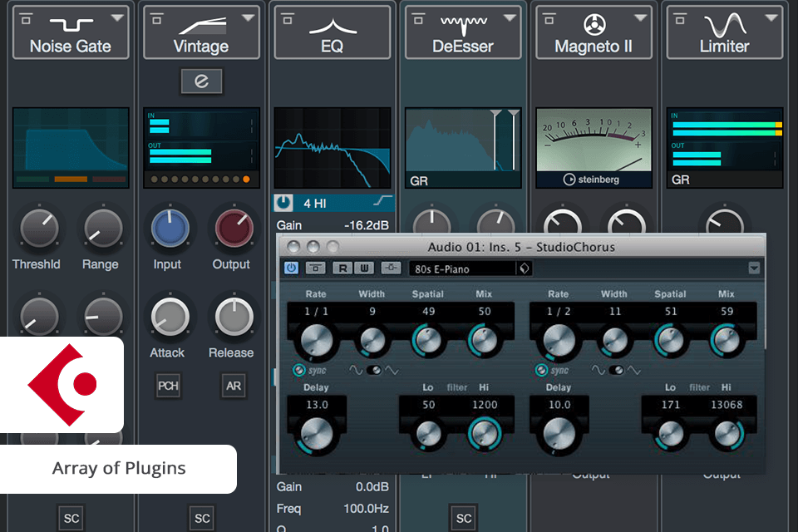Enable Write automation in StudioChorus
The width and height of the screenshot is (798, 532).
point(365,268)
